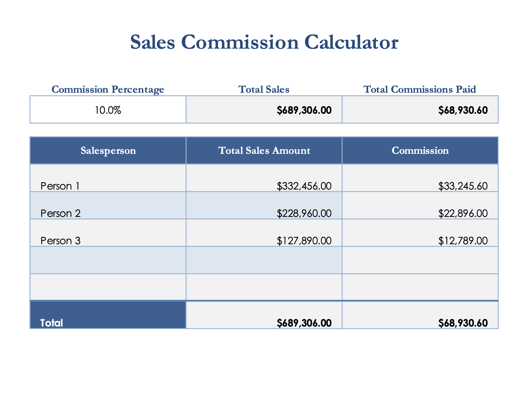Click the Salesperson column header
532x393 pixels.
point(108,151)
